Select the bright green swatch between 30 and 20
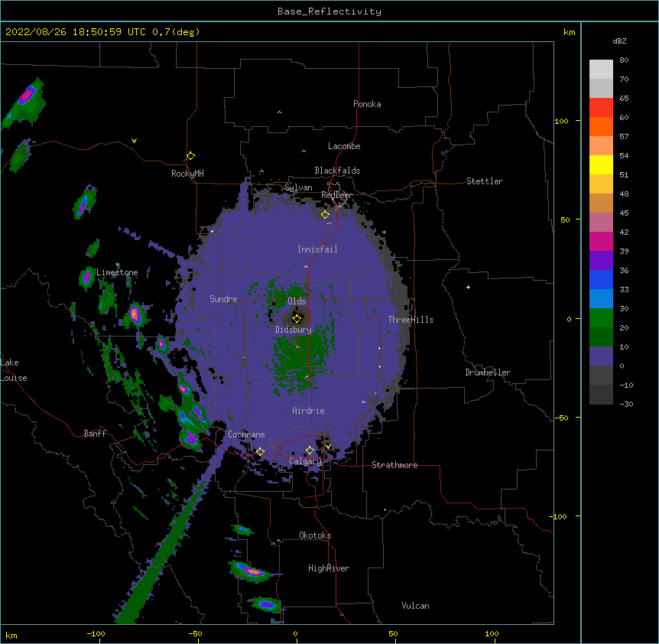 (x=601, y=318)
